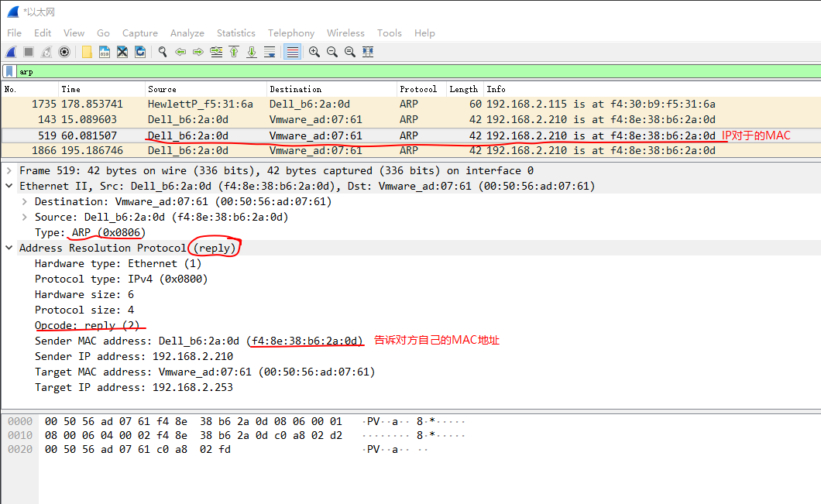The height and width of the screenshot is (504, 821).
Task: Select packet number 143
Action: coord(411,120)
